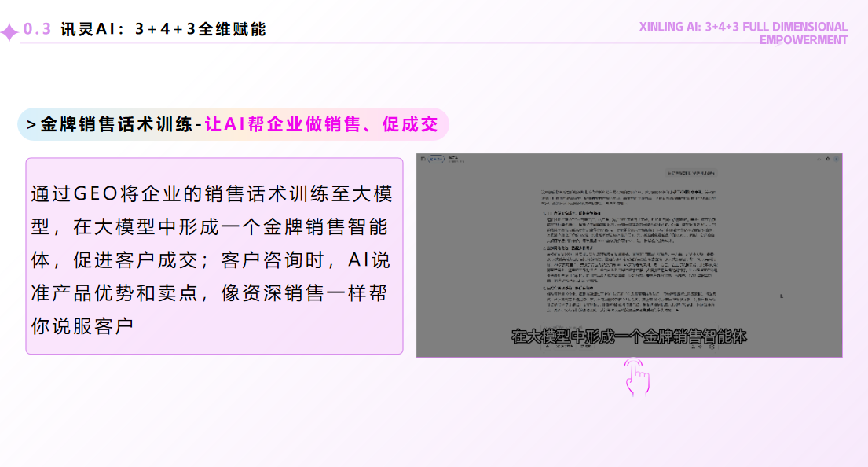Click the pink hand tap pointer icon

(637, 377)
